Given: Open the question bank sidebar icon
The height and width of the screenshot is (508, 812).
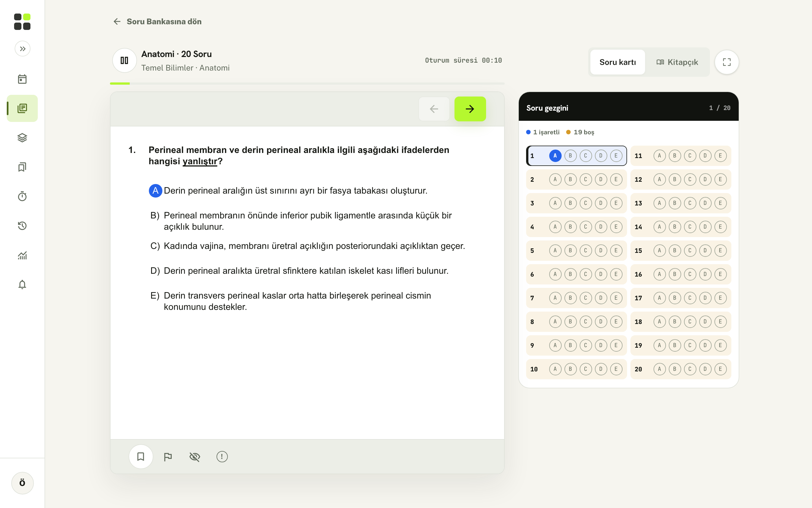Looking at the screenshot, I should tap(22, 108).
